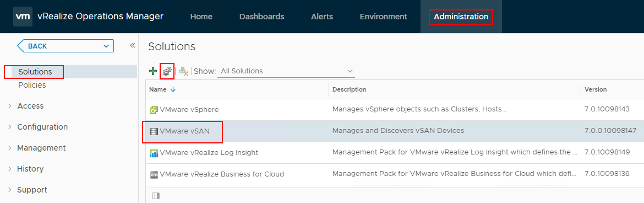Screen dimensions: 644x203
Task: Expand the History section
Action: point(10,169)
